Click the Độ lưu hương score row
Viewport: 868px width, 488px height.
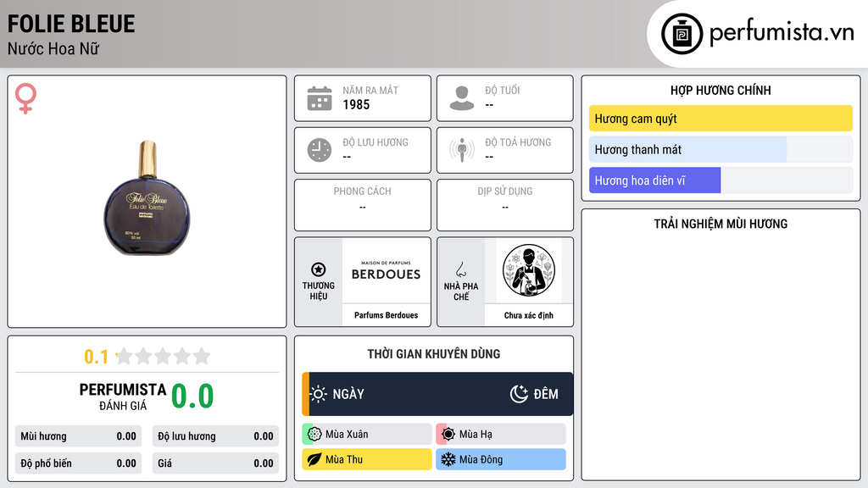tap(215, 436)
